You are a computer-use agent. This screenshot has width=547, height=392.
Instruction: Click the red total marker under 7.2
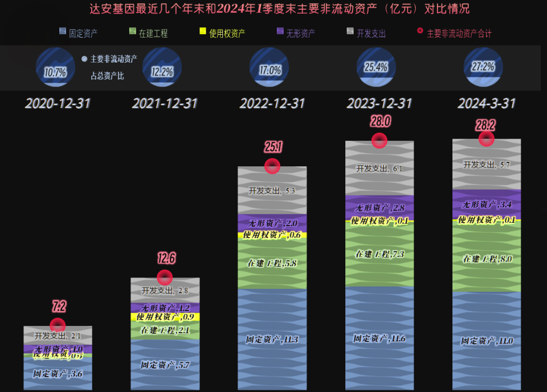pos(58,325)
